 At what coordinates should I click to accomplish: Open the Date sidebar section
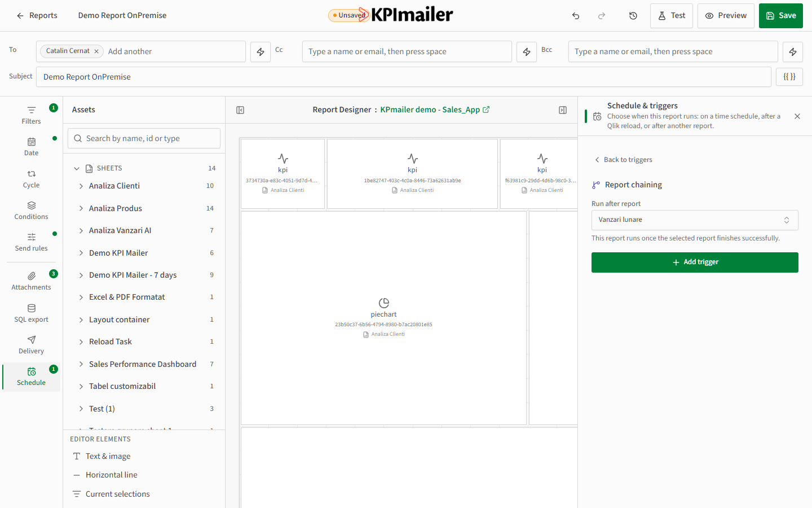(32, 147)
